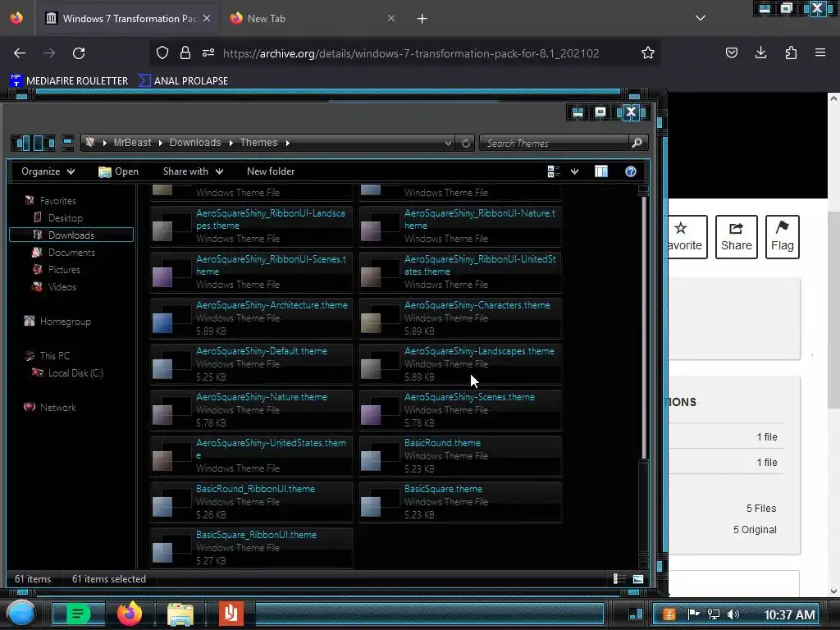This screenshot has height=630, width=840.
Task: Click BasicSquare_RibbonUI.theme thumbnail icon
Action: [x=171, y=548]
